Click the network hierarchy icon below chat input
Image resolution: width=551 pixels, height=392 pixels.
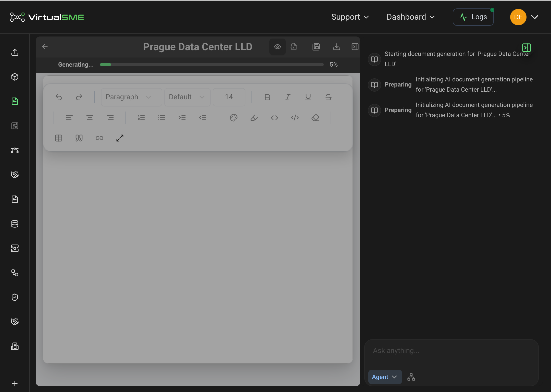pos(411,377)
